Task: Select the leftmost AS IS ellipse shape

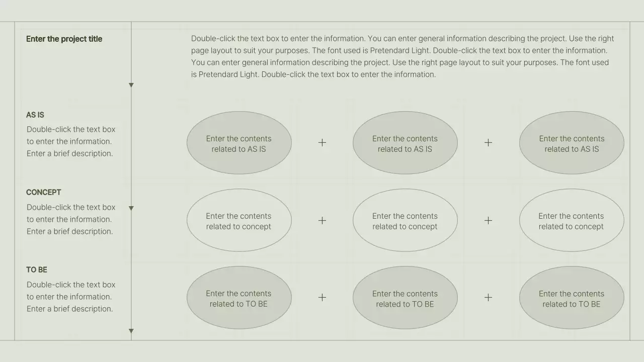Action: coord(239,143)
